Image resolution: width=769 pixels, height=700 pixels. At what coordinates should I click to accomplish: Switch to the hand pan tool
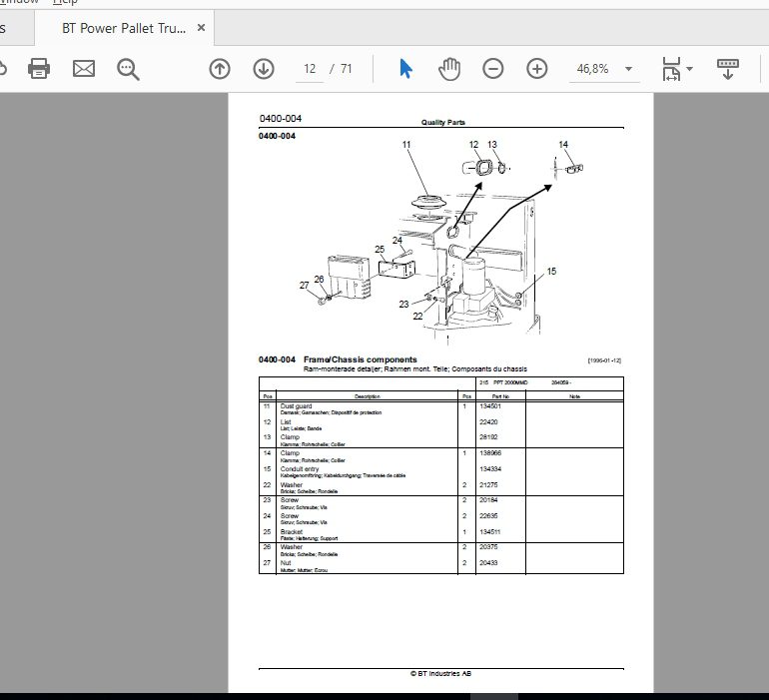(449, 69)
